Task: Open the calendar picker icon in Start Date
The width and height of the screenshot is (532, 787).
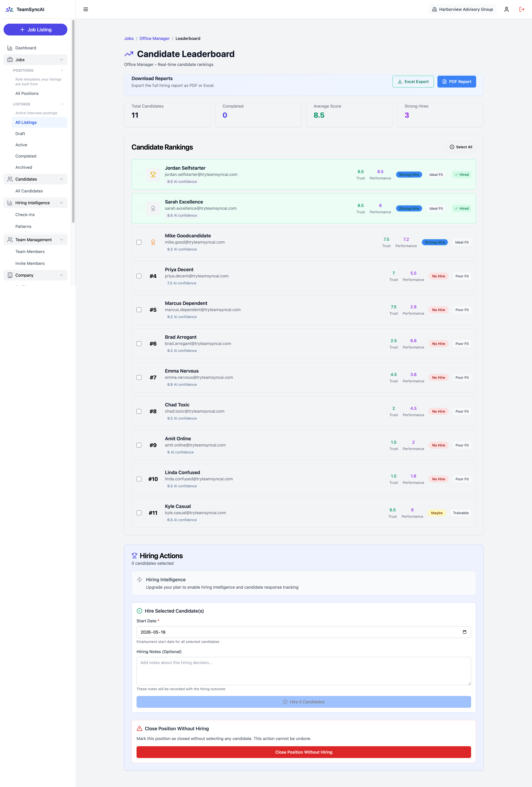Action: tap(465, 632)
